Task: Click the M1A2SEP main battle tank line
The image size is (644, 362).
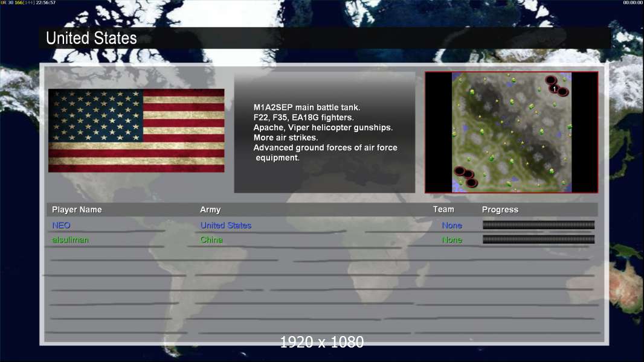Action: (x=307, y=107)
